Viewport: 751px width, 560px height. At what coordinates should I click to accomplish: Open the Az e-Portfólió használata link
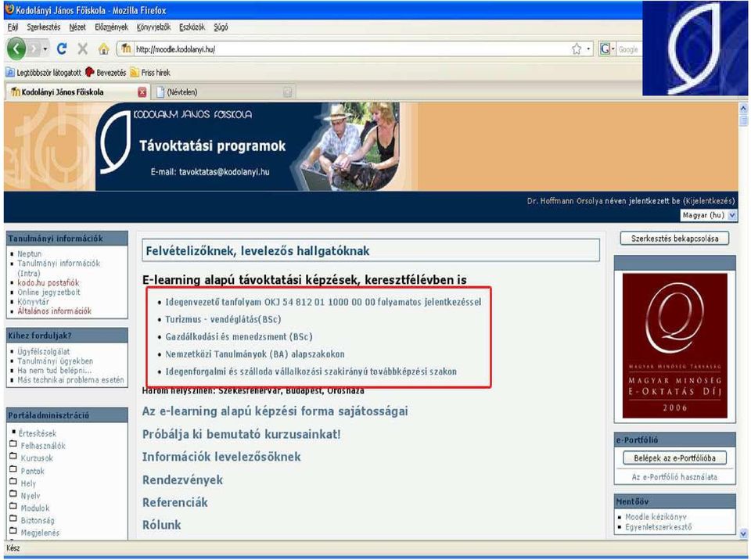674,477
